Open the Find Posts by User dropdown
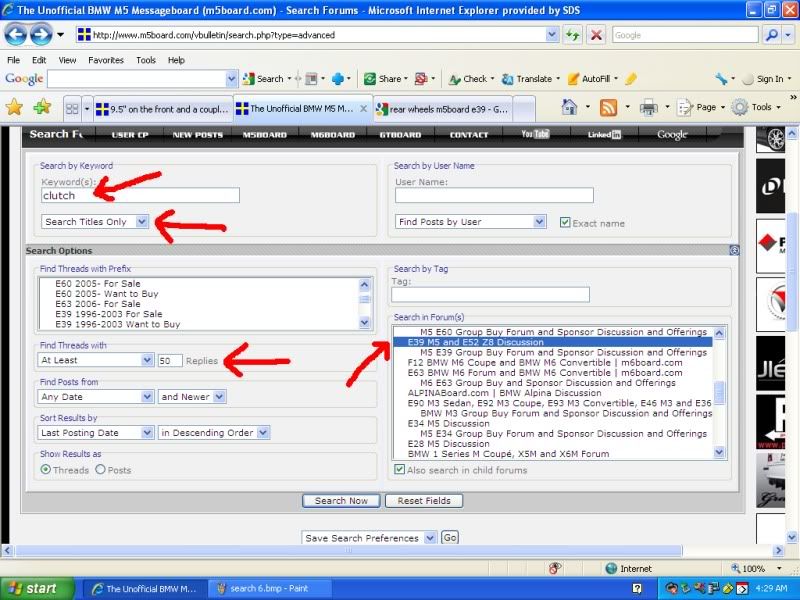 (470, 221)
